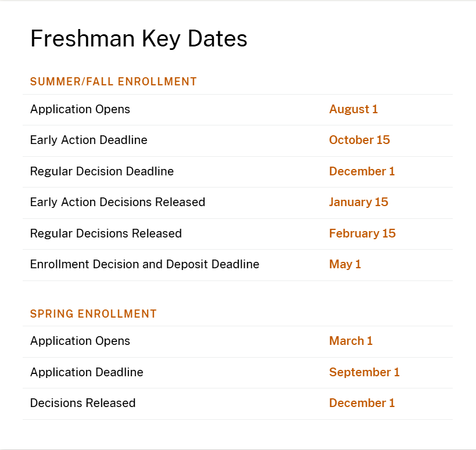Select the October 15 date

click(x=359, y=140)
